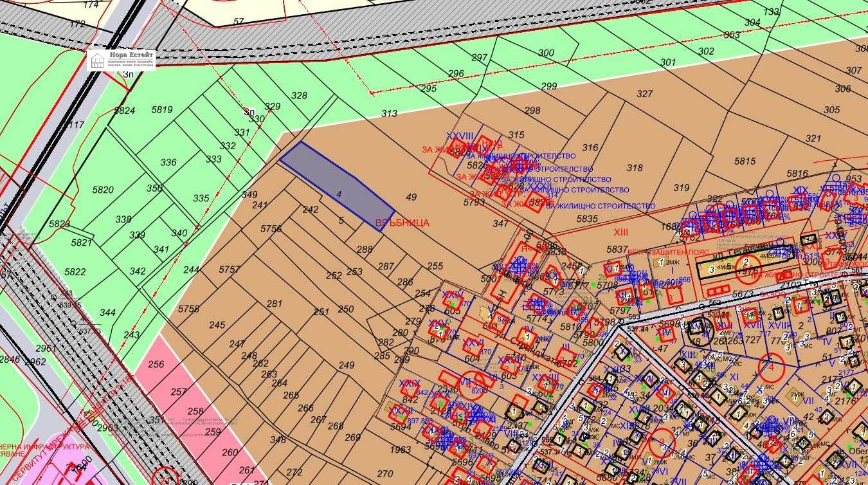Screen dimensions: 868x485
Task: Click the parcel labeled 336
Action: click(x=168, y=163)
